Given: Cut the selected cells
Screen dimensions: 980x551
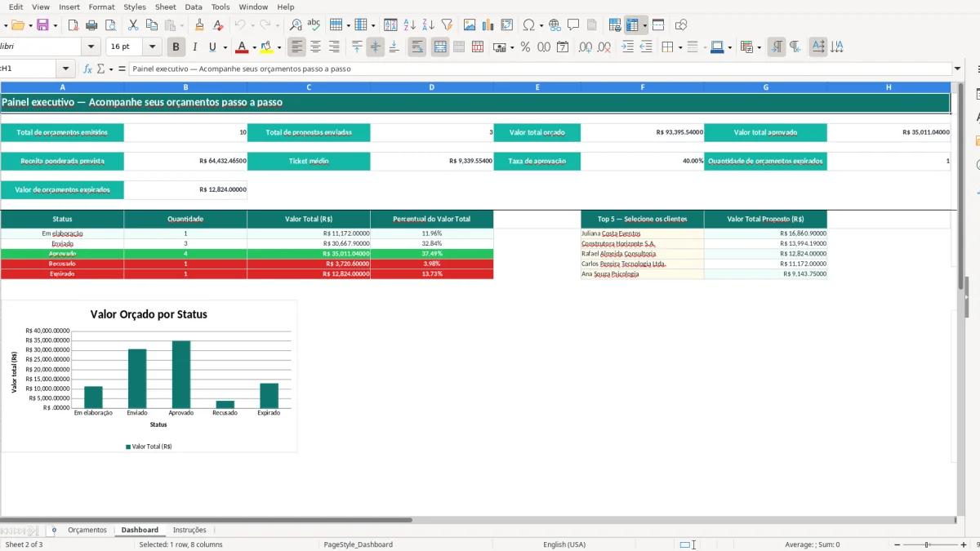Looking at the screenshot, I should pyautogui.click(x=133, y=25).
